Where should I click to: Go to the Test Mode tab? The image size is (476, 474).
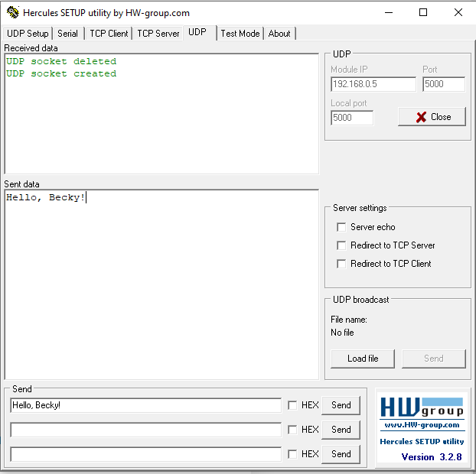(240, 34)
